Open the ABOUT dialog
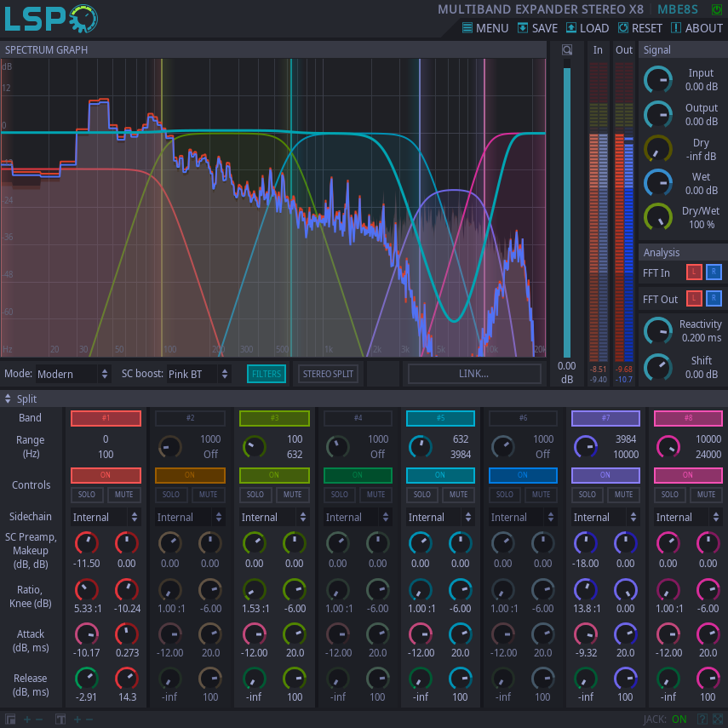The width and height of the screenshot is (728, 728). click(x=696, y=28)
